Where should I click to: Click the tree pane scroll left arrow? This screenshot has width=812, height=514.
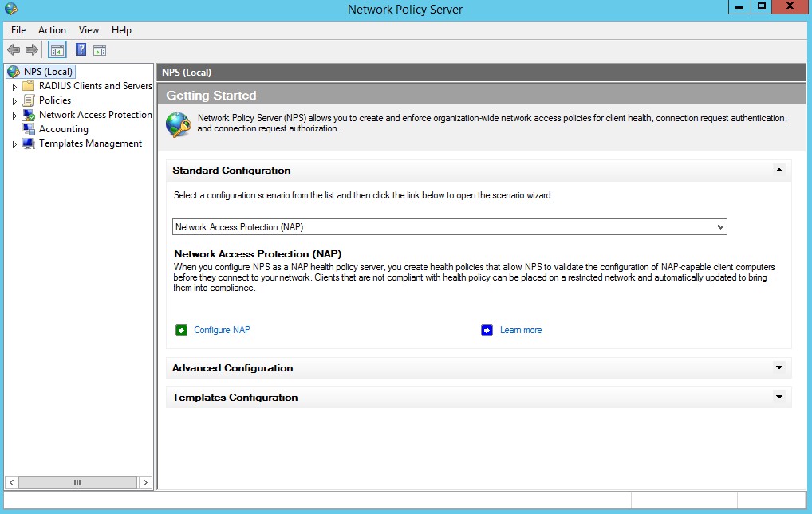[x=11, y=482]
